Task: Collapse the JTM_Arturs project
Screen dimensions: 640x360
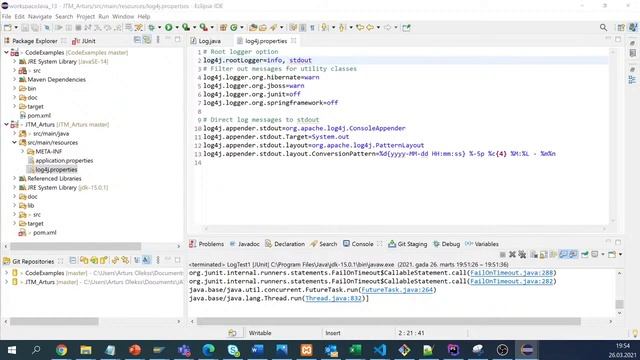Action: tap(6, 124)
